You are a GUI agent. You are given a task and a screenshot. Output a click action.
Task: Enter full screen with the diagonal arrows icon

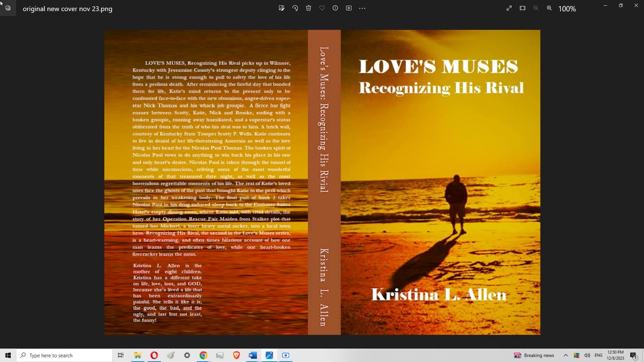coord(509,8)
